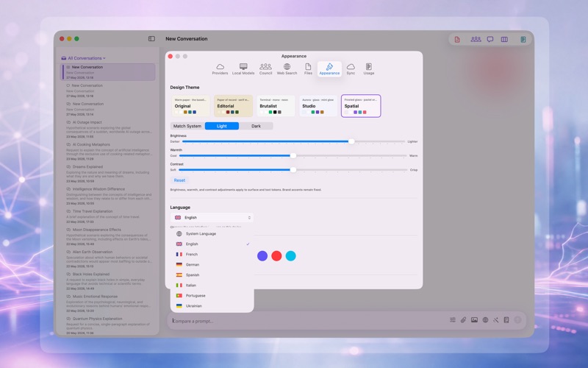Click the paperclip attach icon
The height and width of the screenshot is (368, 588).
click(x=464, y=320)
